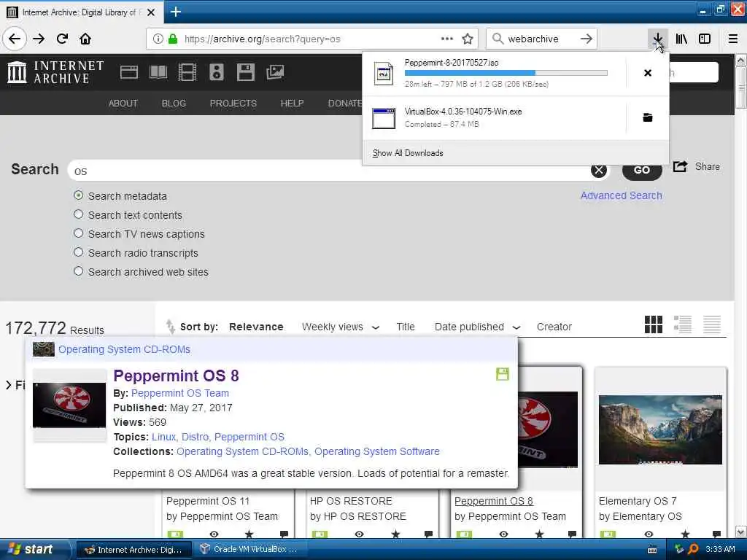747x560 pixels.
Task: Click the Linux topic link in popup
Action: [x=163, y=437]
